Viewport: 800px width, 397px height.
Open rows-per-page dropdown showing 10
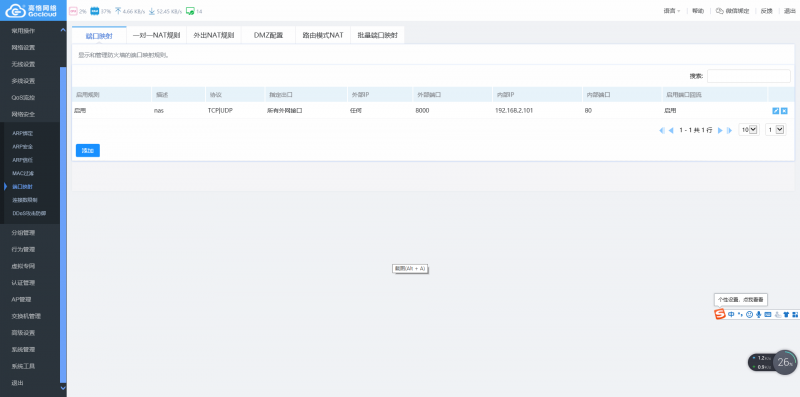tap(749, 130)
